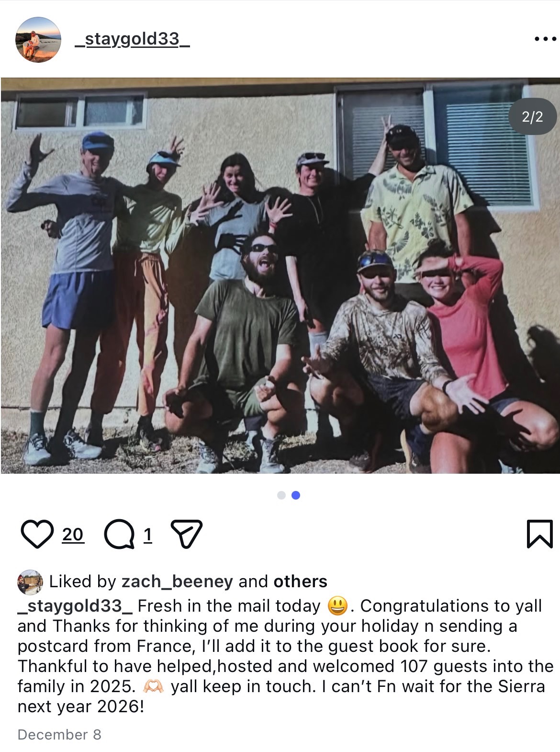Viewport: 560px width, 752px height.
Task: Open comments via speech bubble icon
Action: pyautogui.click(x=119, y=534)
